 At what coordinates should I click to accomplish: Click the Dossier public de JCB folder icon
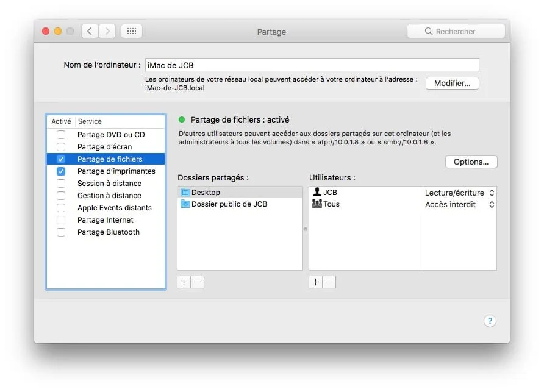(x=185, y=204)
